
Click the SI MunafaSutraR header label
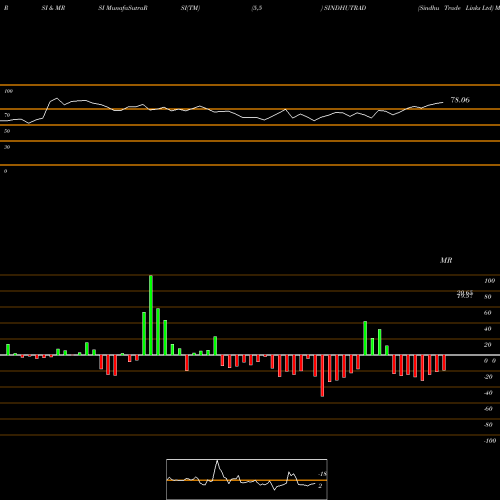(123, 8)
